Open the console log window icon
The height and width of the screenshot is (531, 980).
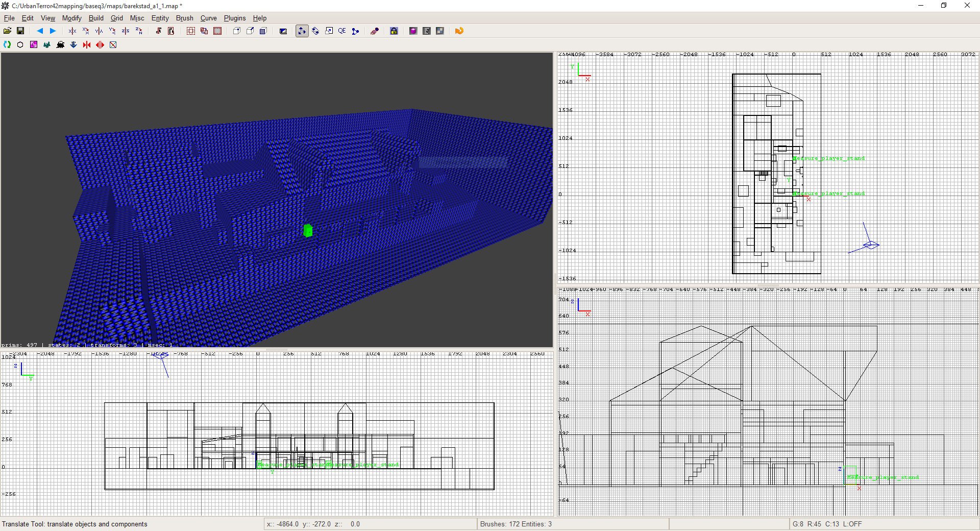(427, 31)
